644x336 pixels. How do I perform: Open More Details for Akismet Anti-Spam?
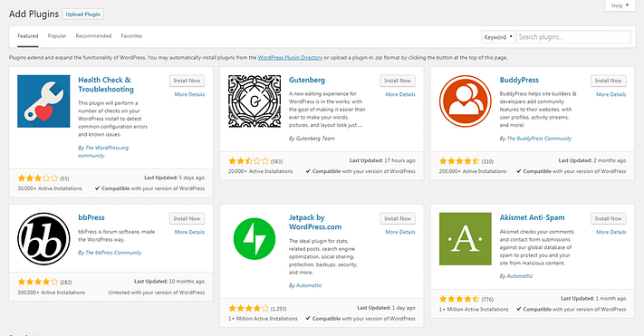tap(611, 232)
